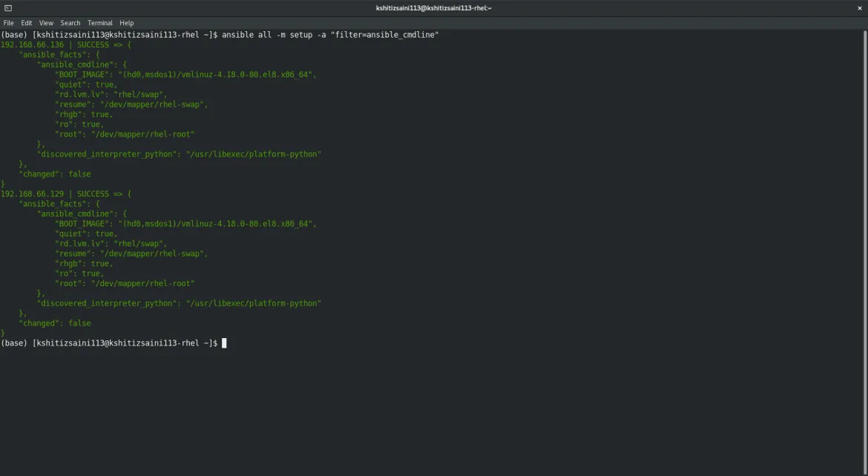The height and width of the screenshot is (476, 868).
Task: Click the second "quiet": true line
Action: click(x=86, y=234)
